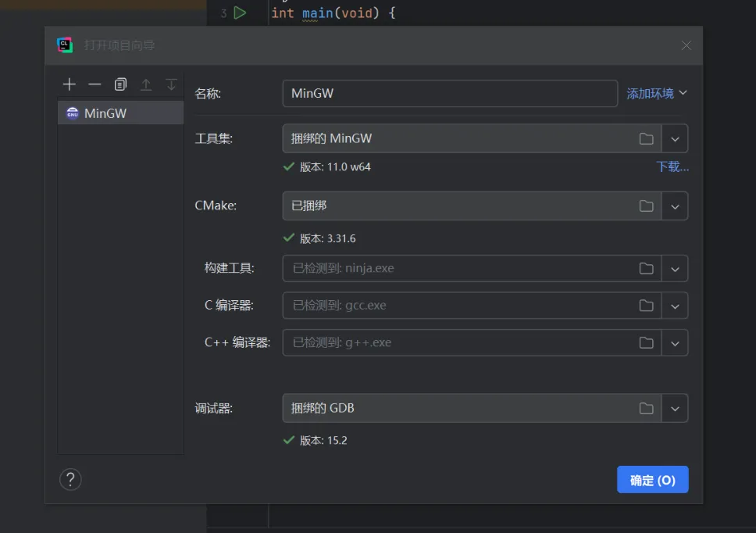Click the 捆绑的 MinGW toolset field

point(472,138)
